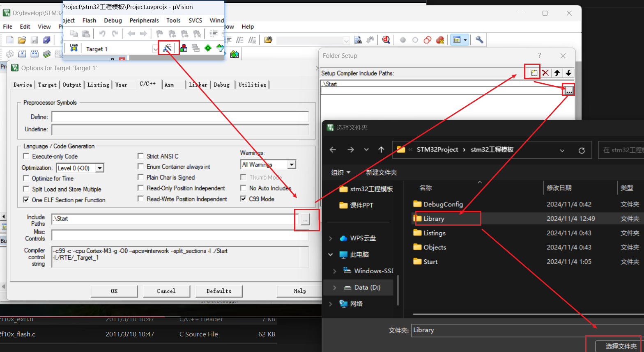644x352 pixels.
Task: Expand 网络 tree node
Action: pyautogui.click(x=331, y=304)
